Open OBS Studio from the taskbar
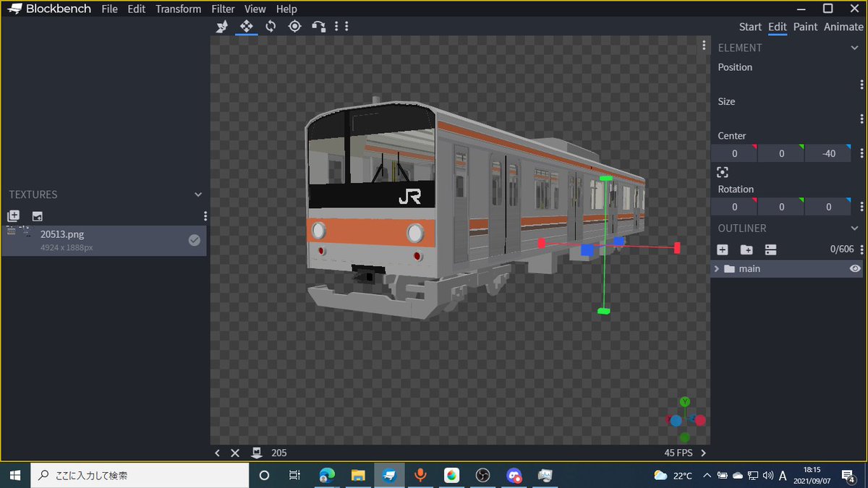 483,475
